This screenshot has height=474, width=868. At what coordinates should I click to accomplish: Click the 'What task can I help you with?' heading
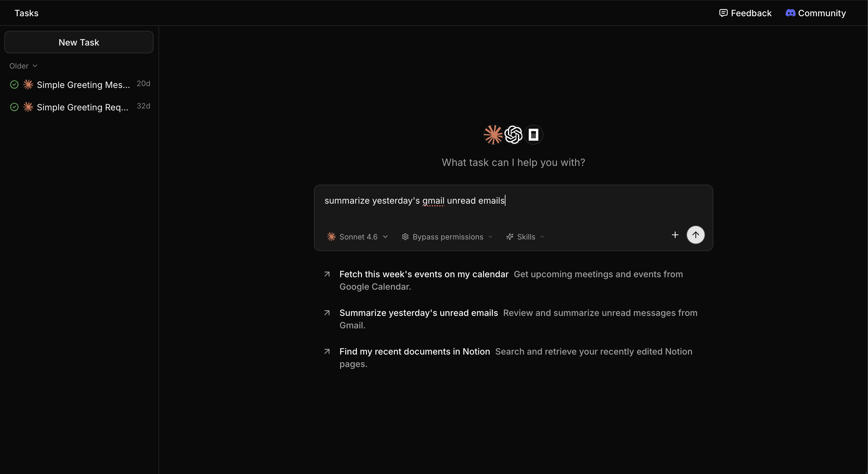coord(513,162)
